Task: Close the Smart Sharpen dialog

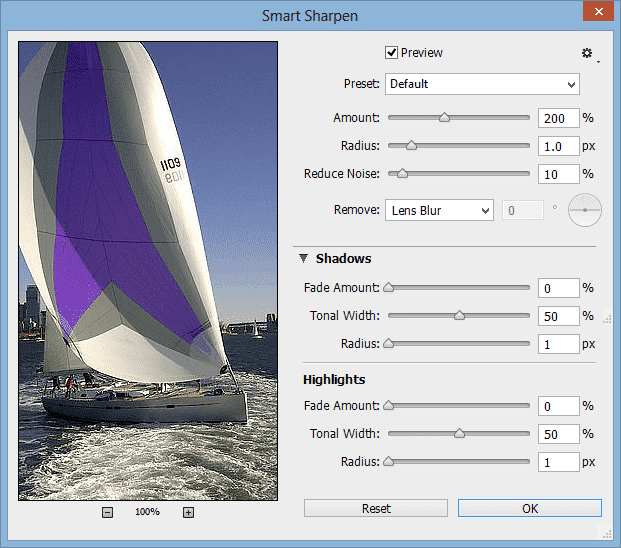Action: pyautogui.click(x=598, y=11)
